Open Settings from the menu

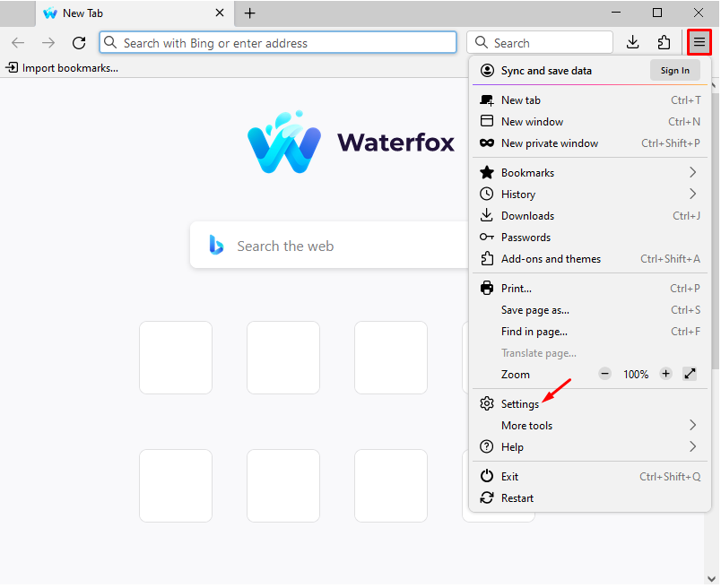[x=520, y=403]
